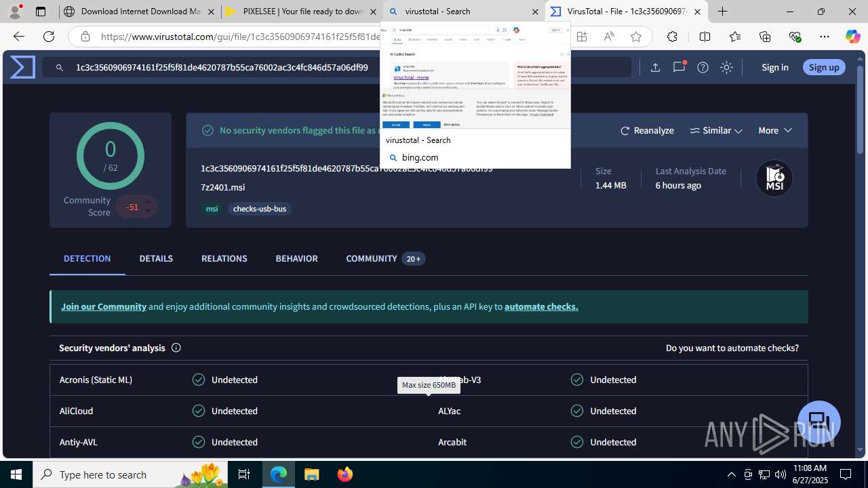Switch to the BEHAVIOR tab
This screenshot has width=868, height=488.
coord(296,258)
